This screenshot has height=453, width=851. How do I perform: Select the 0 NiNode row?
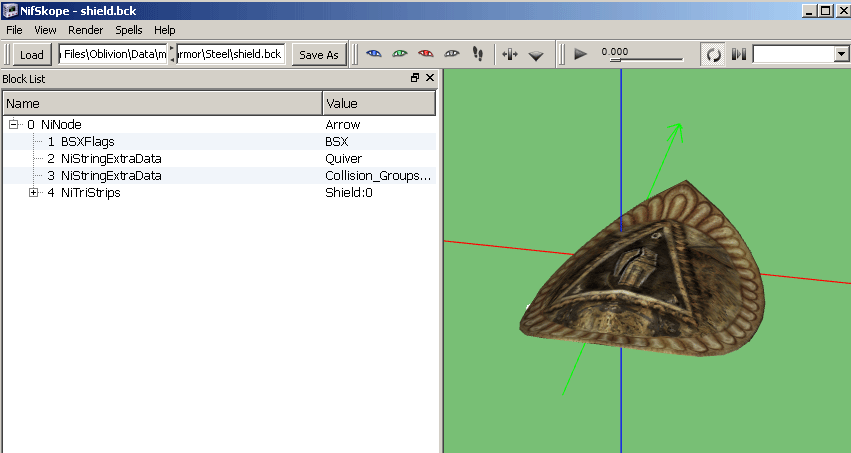coord(219,124)
